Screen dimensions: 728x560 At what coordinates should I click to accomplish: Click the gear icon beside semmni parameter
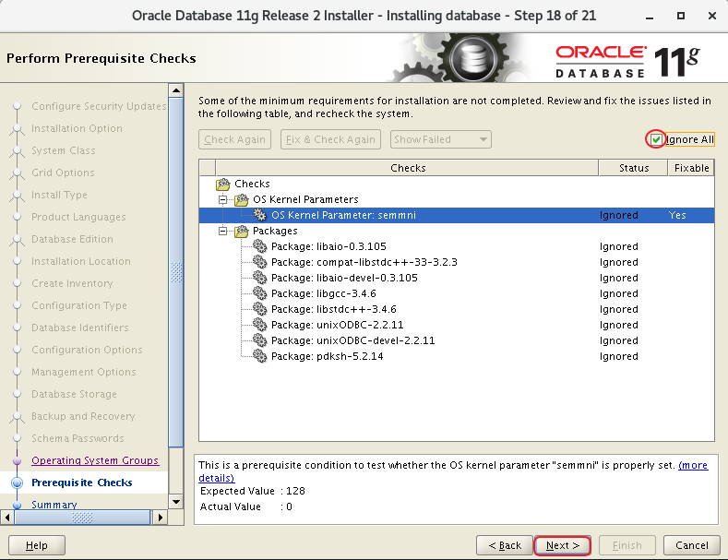(x=260, y=215)
